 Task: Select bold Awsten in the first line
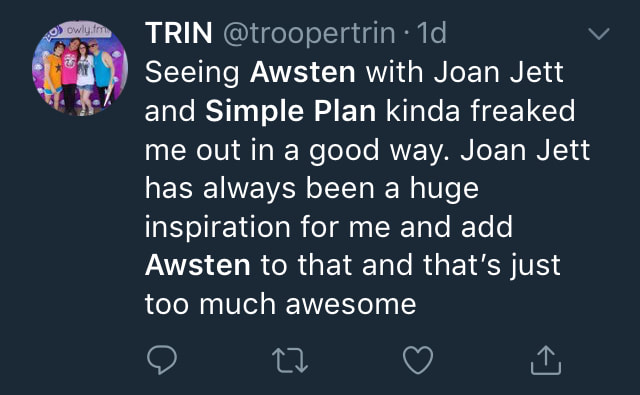[302, 72]
